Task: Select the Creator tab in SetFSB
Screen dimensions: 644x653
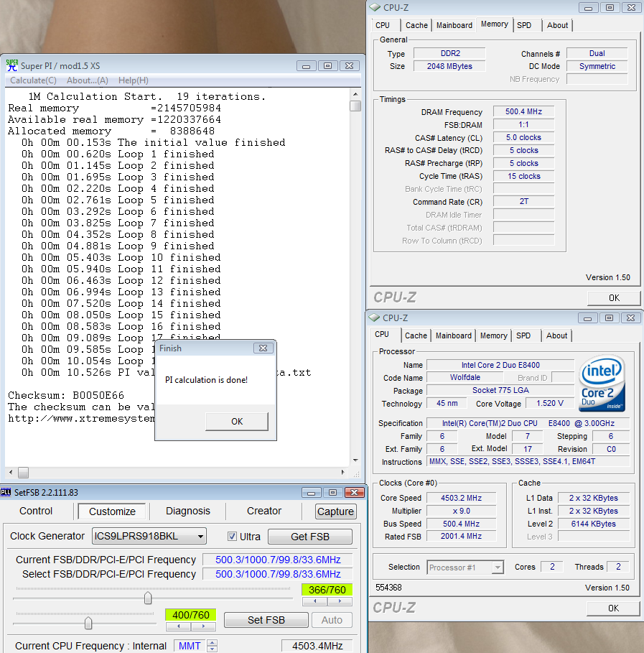Action: coord(264,511)
